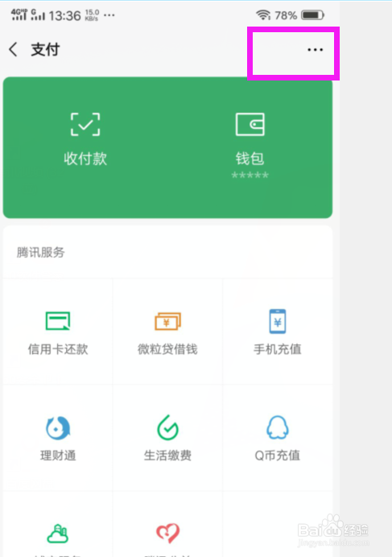Tap the 支付 page title
This screenshot has width=392, height=557.
coord(45,49)
